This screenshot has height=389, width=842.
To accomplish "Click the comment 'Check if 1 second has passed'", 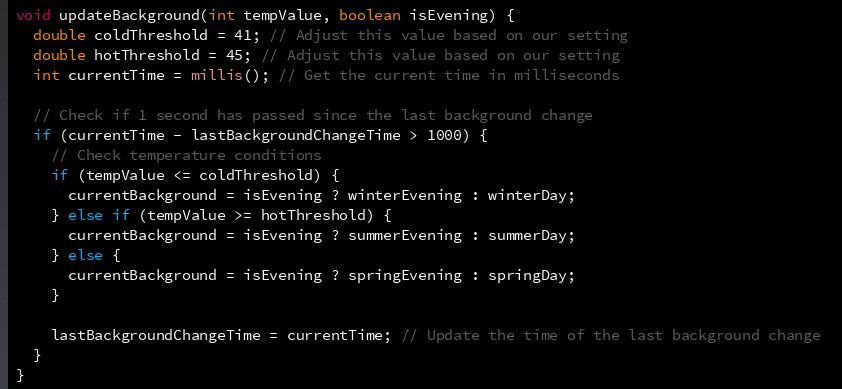I will click(x=313, y=115).
